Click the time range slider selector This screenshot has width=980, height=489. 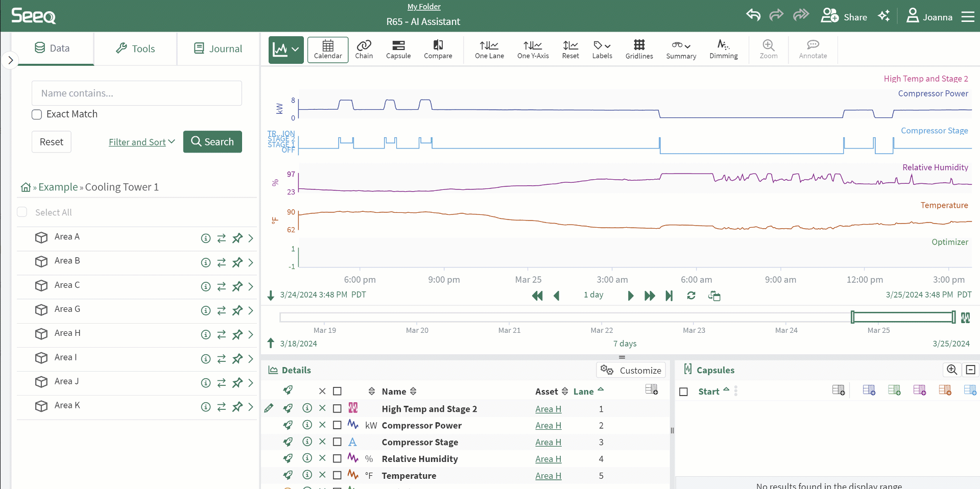click(902, 317)
